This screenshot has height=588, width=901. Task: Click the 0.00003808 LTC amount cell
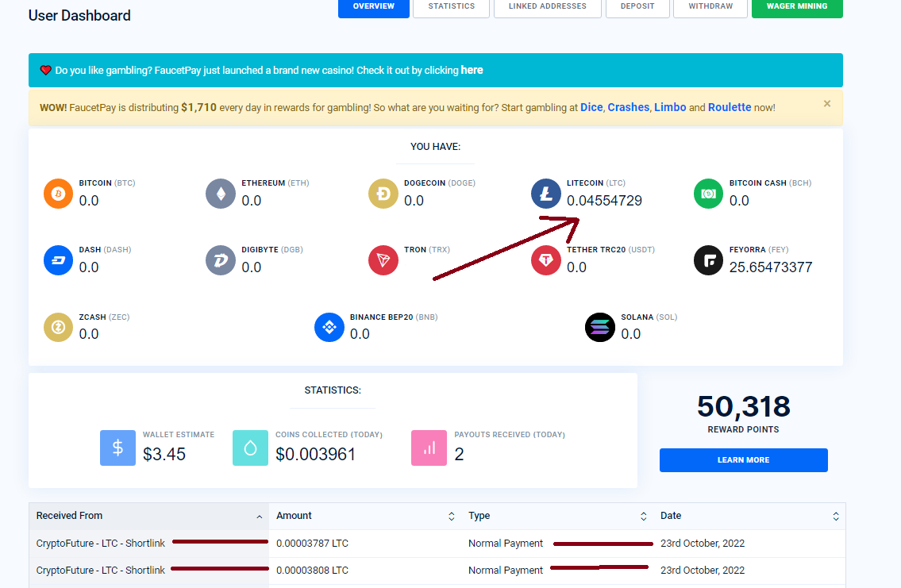tap(312, 571)
